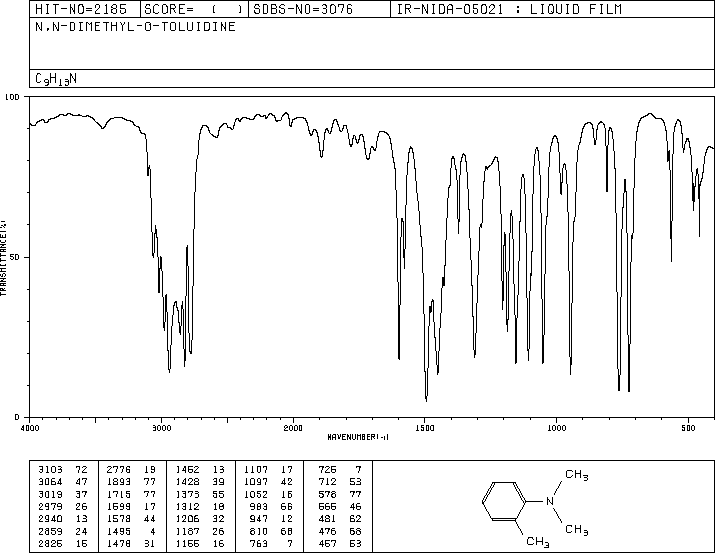The image size is (715, 553).
Task: Select the N,N-DIMETHYL-O-TOLUIDINE compound name
Action: (x=135, y=27)
